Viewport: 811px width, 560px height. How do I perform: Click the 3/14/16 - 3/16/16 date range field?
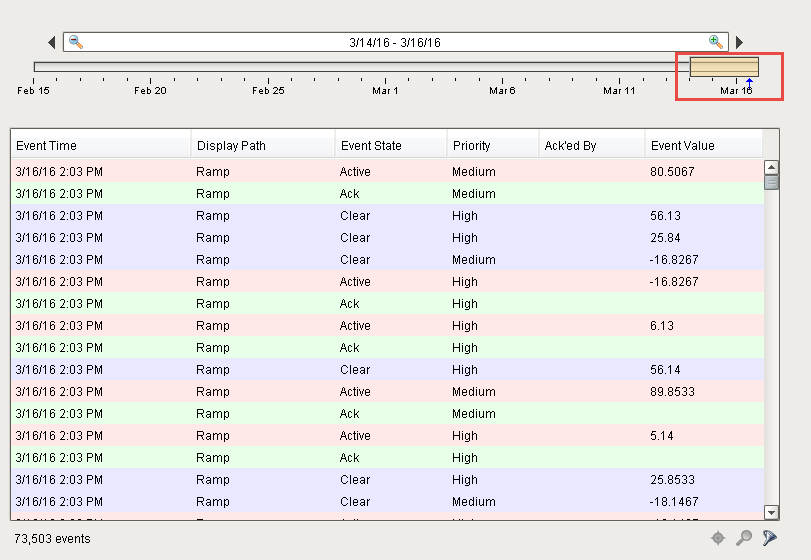pos(396,42)
